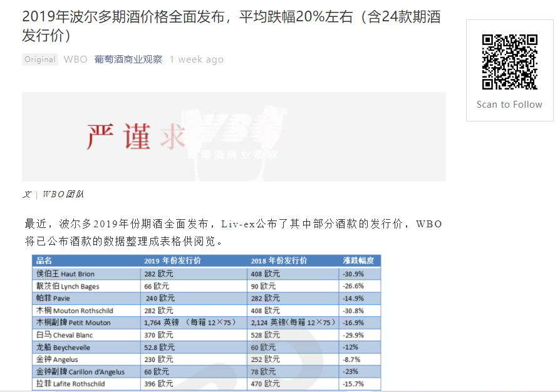Click the 396 欧元 price for Lafite Rothschild
Viewport: 560px width, 392px height.
coord(158,384)
